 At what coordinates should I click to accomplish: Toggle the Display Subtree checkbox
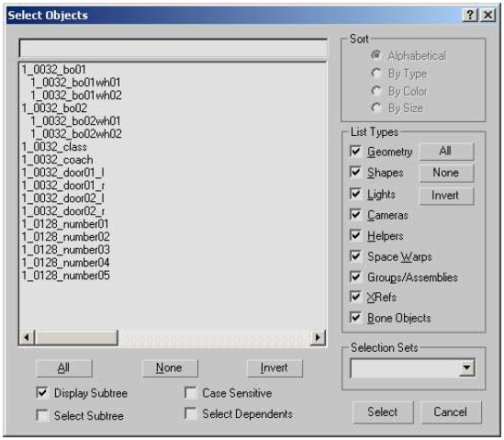pos(42,393)
